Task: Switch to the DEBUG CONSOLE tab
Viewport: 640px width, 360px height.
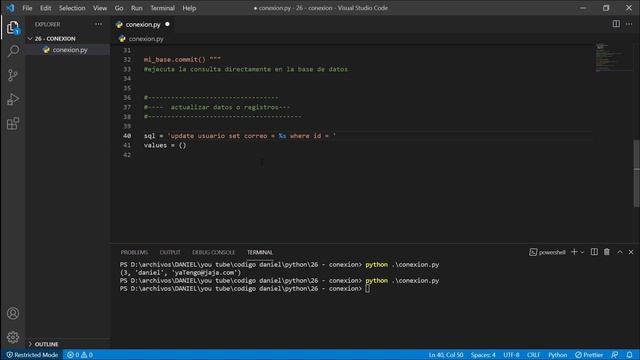Action: [213, 252]
